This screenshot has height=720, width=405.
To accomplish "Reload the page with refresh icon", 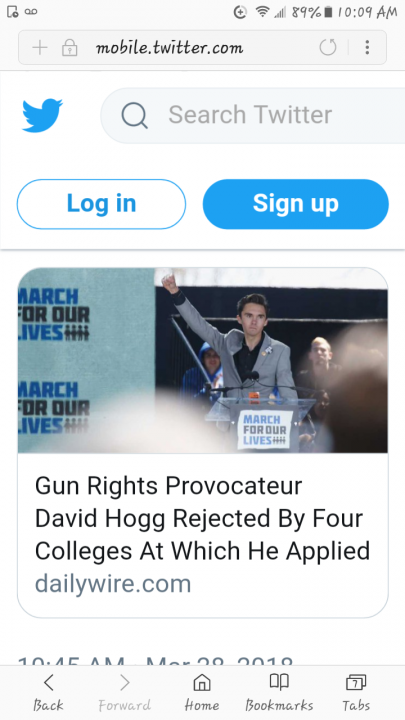I will point(328,47).
